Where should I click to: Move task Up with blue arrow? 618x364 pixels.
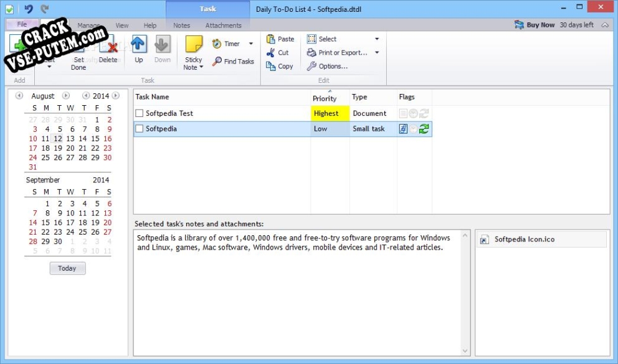click(138, 44)
